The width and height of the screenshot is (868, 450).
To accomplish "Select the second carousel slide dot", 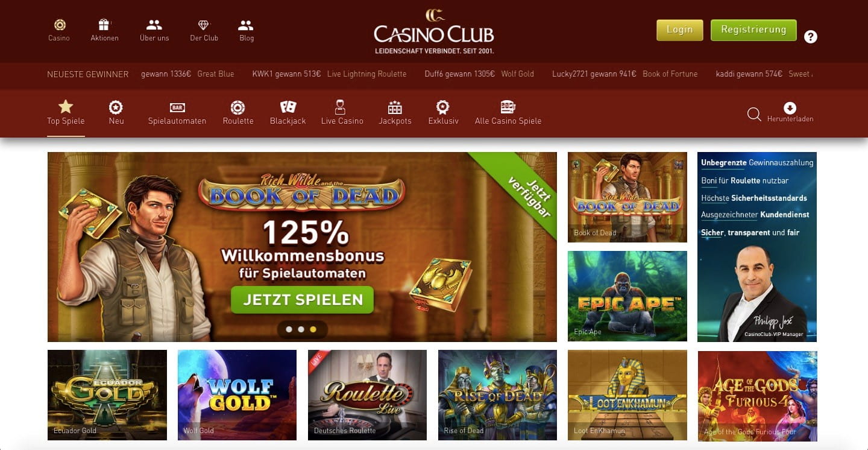I will click(x=301, y=329).
